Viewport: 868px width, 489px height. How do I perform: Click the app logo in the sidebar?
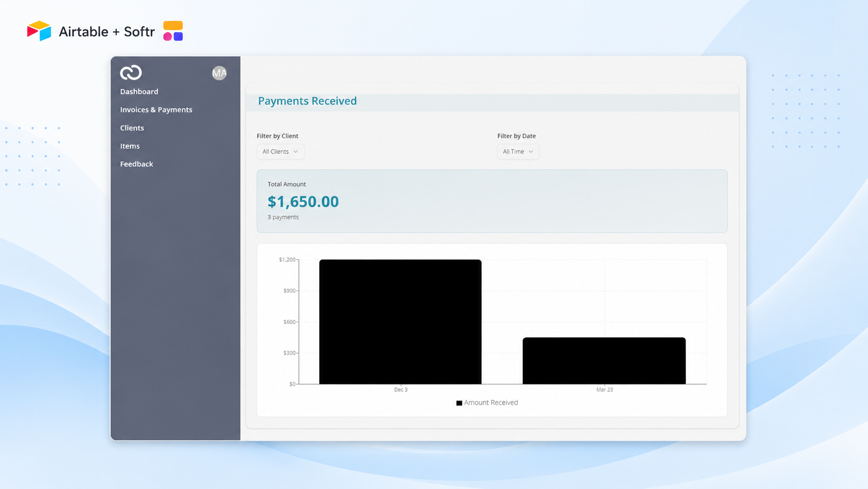click(x=131, y=73)
